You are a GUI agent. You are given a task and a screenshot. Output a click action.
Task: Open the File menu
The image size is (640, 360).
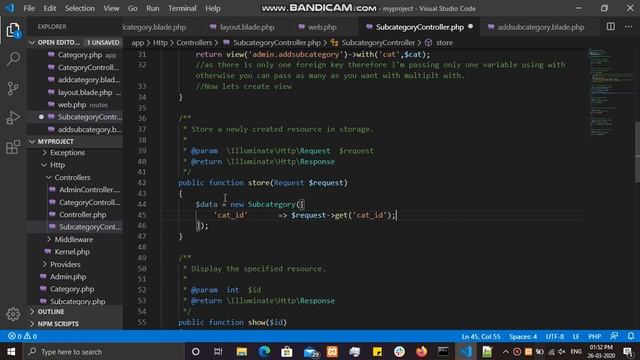(x=29, y=8)
